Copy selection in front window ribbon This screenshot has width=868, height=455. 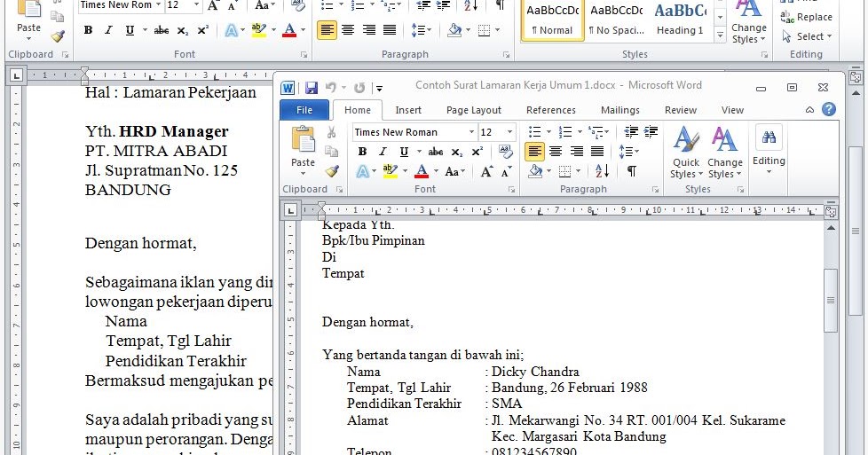point(332,151)
